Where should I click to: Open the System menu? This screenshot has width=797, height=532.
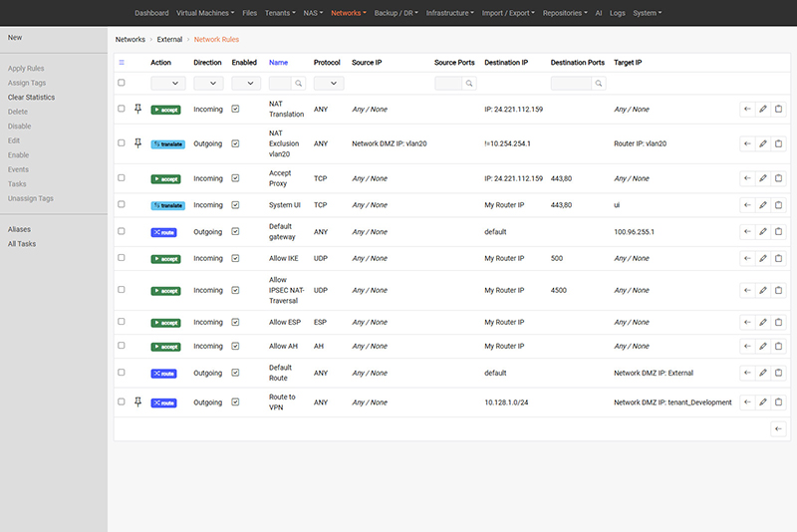(647, 13)
